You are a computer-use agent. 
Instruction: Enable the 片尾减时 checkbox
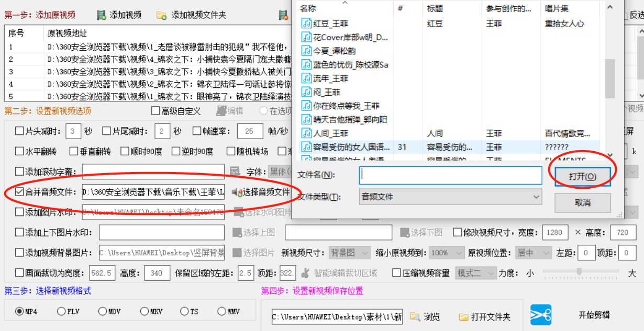[x=106, y=131]
